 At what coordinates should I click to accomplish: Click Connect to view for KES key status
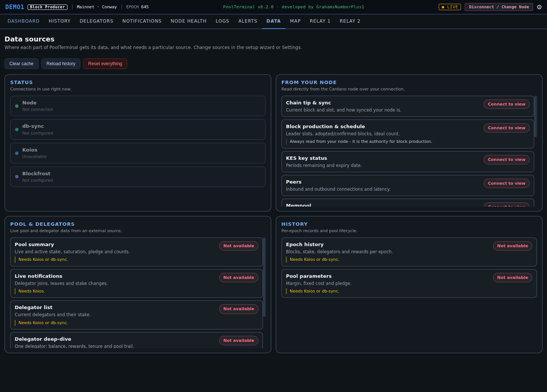point(507,160)
